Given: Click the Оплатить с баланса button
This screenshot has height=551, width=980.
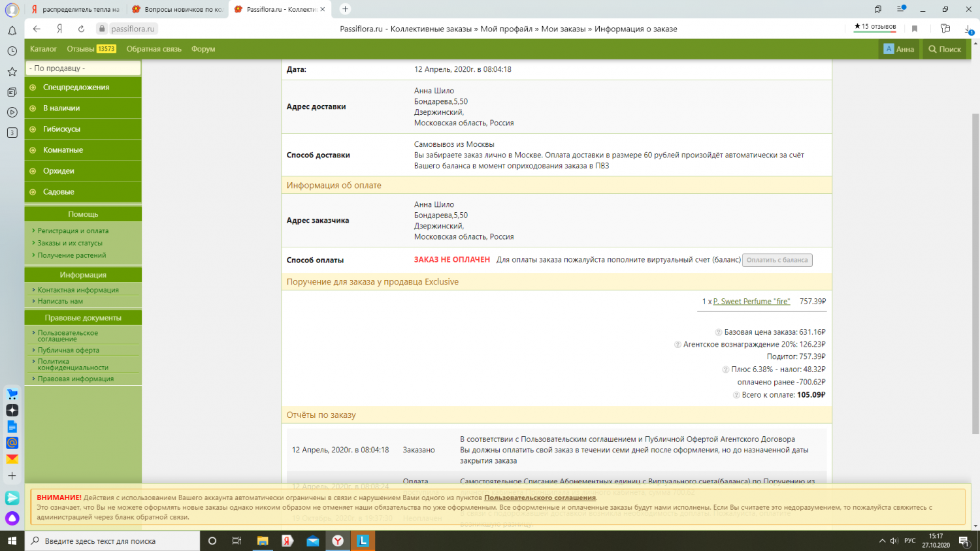Looking at the screenshot, I should click(x=777, y=260).
